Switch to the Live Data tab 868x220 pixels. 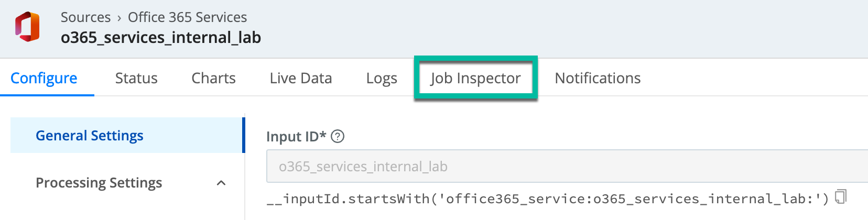tap(301, 78)
